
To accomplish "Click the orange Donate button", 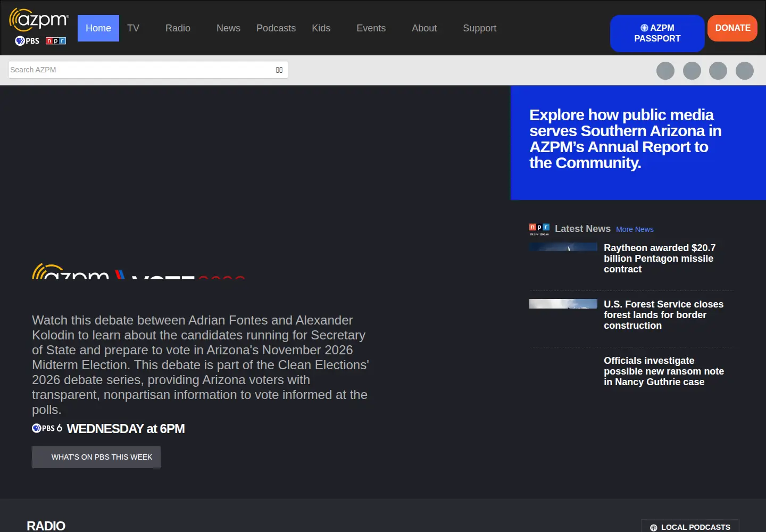I will pyautogui.click(x=732, y=28).
